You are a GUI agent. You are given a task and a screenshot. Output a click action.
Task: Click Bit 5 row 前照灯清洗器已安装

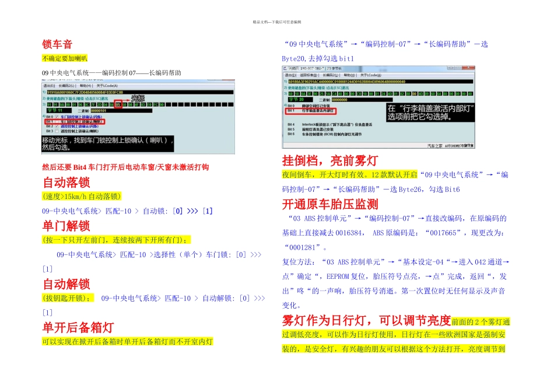click(311, 129)
